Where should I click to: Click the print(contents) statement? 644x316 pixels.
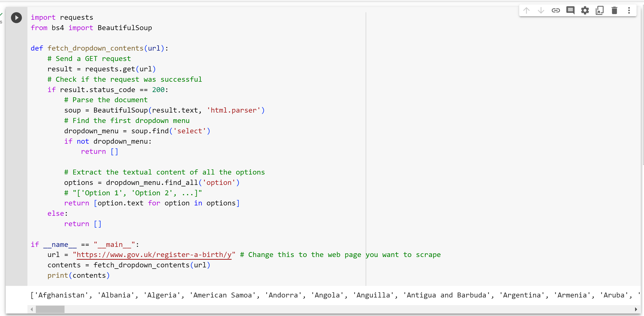click(78, 276)
